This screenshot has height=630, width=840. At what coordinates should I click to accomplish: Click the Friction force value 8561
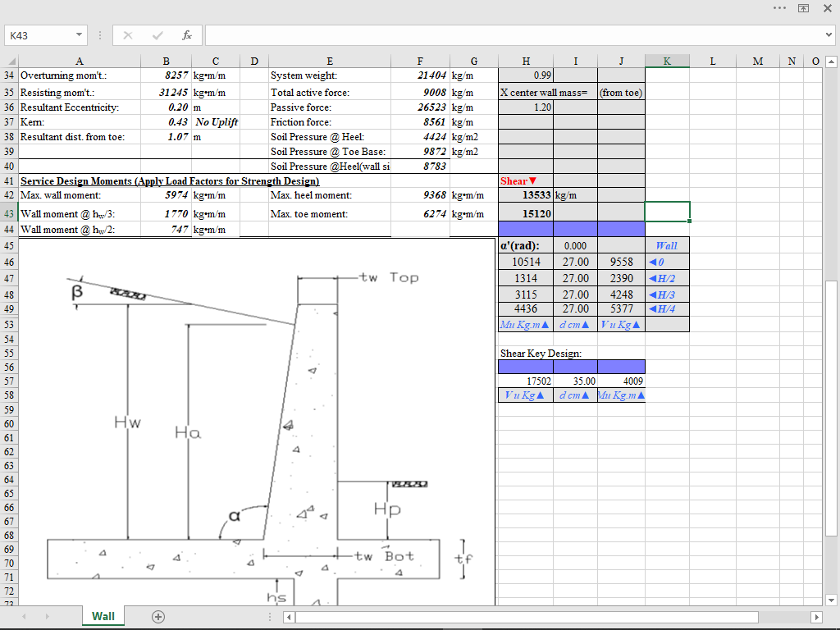(421, 122)
